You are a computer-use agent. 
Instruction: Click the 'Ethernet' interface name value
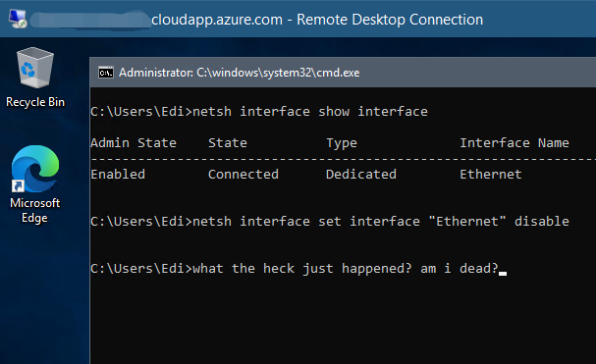(491, 174)
